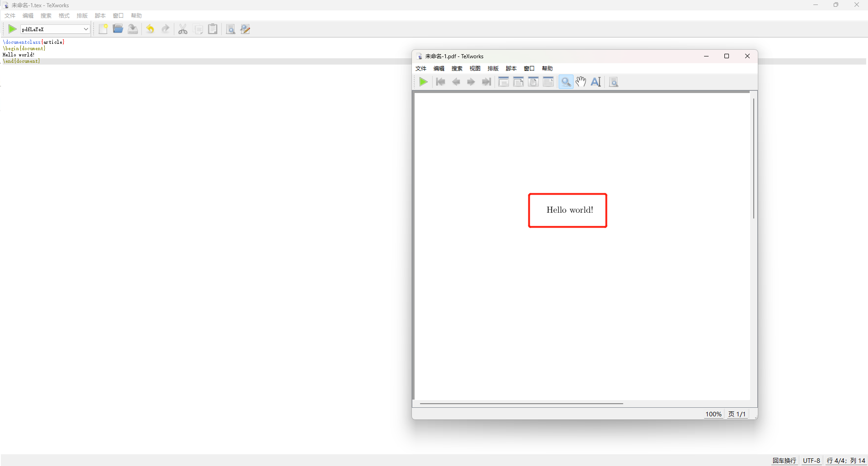Click the Replace icon with pencil
Screen dimensions: 868x466
245,29
